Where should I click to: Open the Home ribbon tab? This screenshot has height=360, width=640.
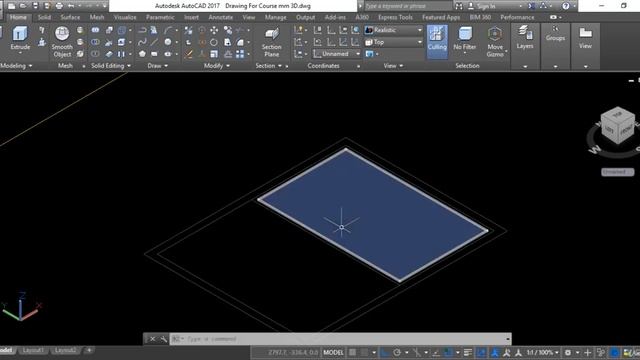pos(18,17)
